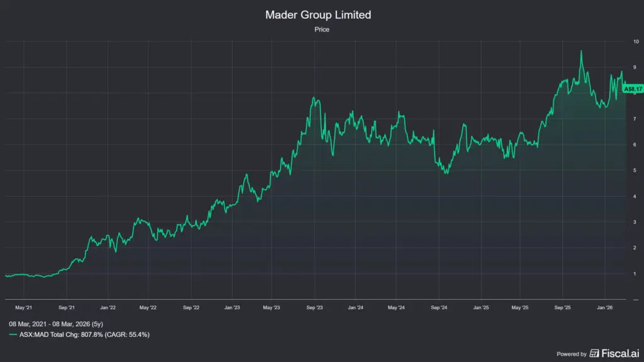Image resolution: width=644 pixels, height=362 pixels.
Task: Select the May '21 axis label
Action: [x=25, y=307]
